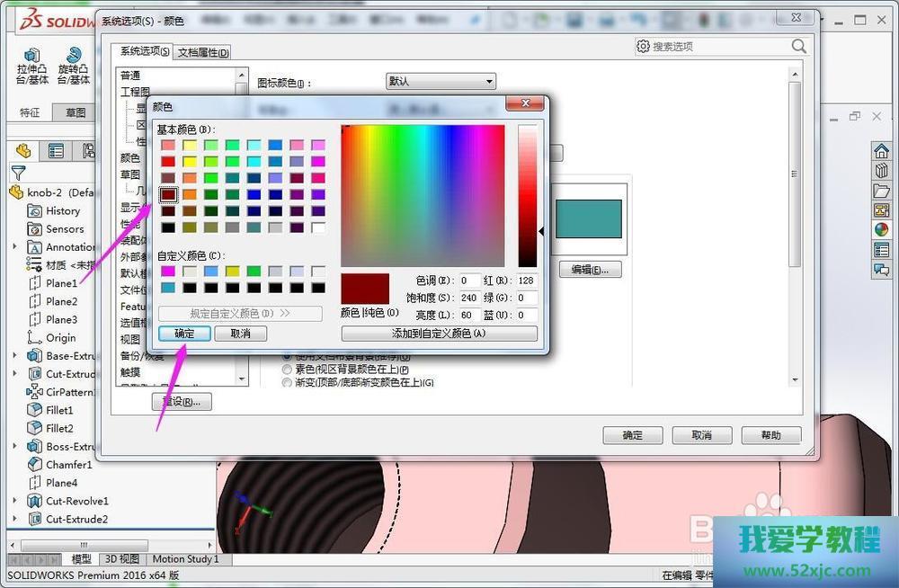
Task: Select the plain (素色) background radio button
Action: tap(288, 370)
